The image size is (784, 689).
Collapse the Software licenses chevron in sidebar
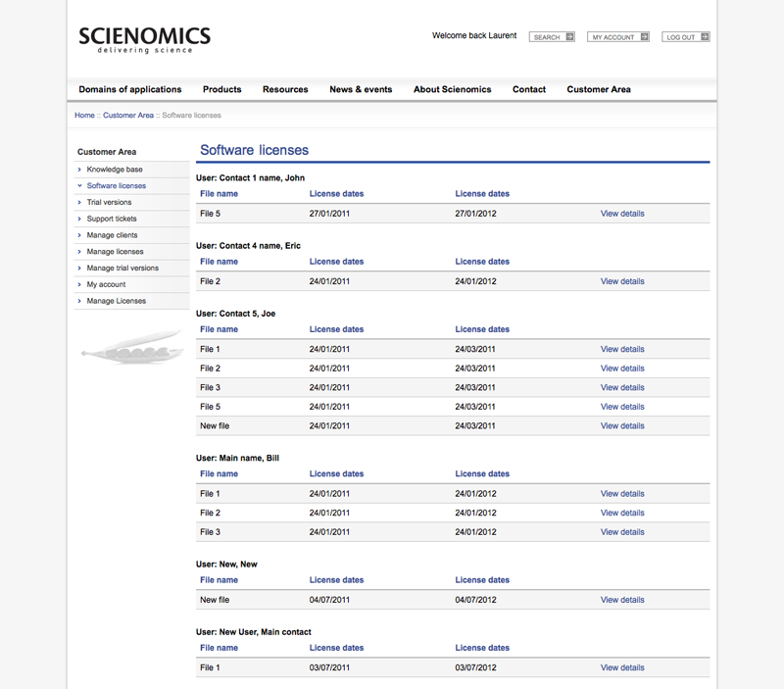pos(79,185)
